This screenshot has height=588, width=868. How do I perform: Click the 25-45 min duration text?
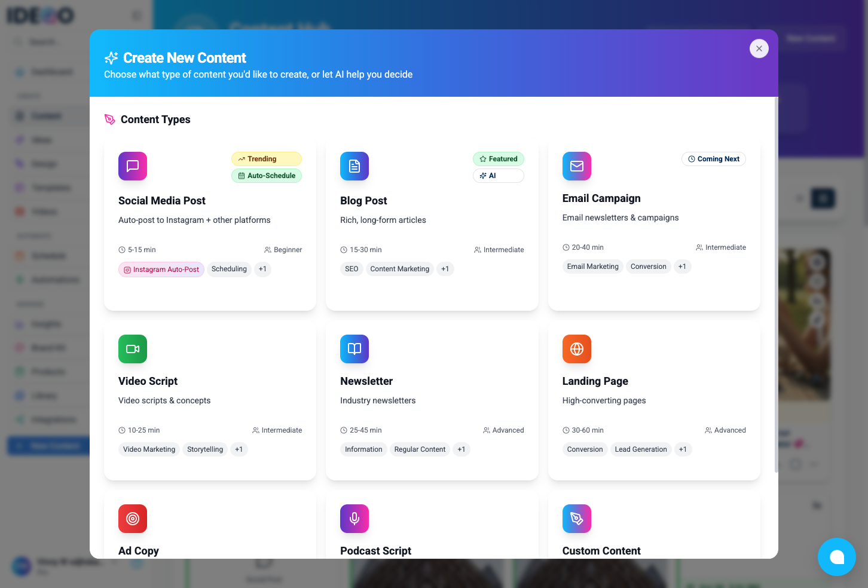[366, 430]
